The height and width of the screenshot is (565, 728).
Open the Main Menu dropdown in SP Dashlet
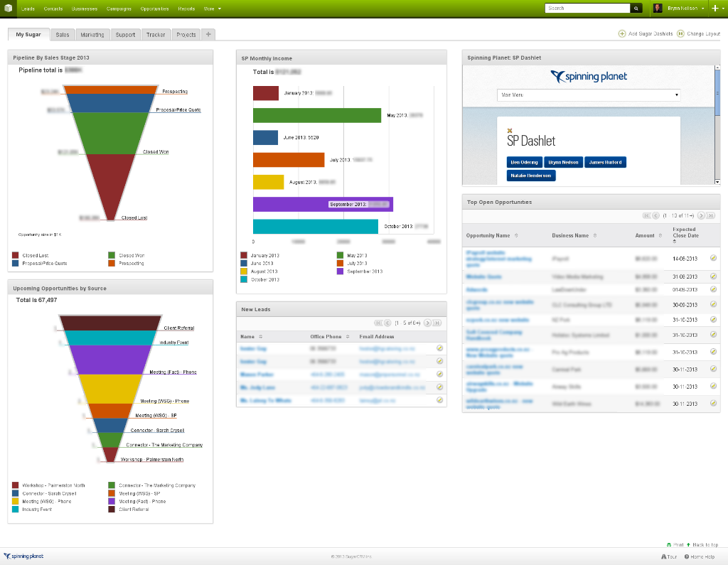pyautogui.click(x=589, y=95)
